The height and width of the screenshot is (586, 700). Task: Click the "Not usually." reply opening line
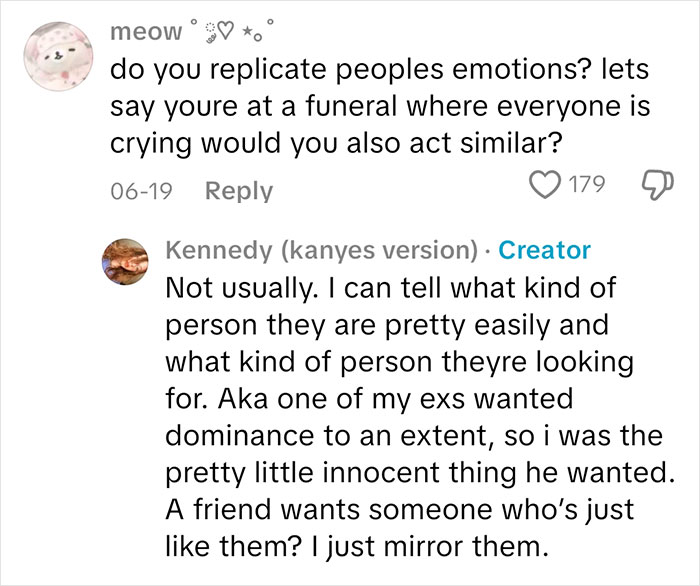click(388, 291)
